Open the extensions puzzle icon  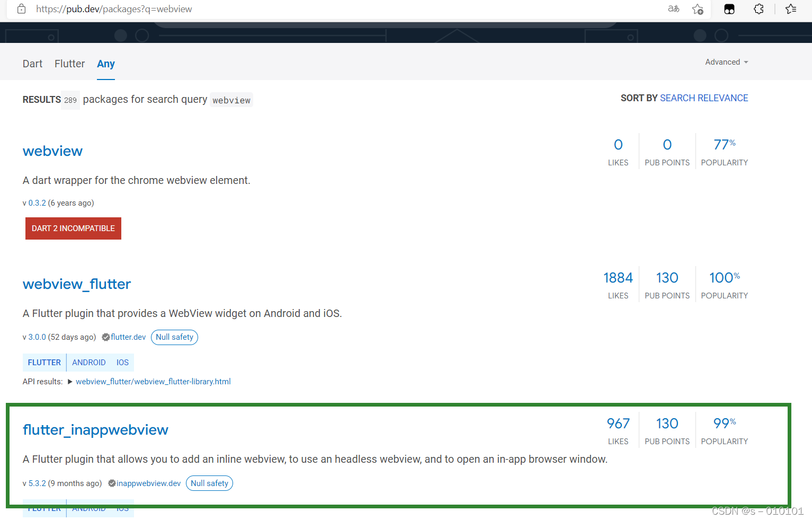pyautogui.click(x=759, y=9)
